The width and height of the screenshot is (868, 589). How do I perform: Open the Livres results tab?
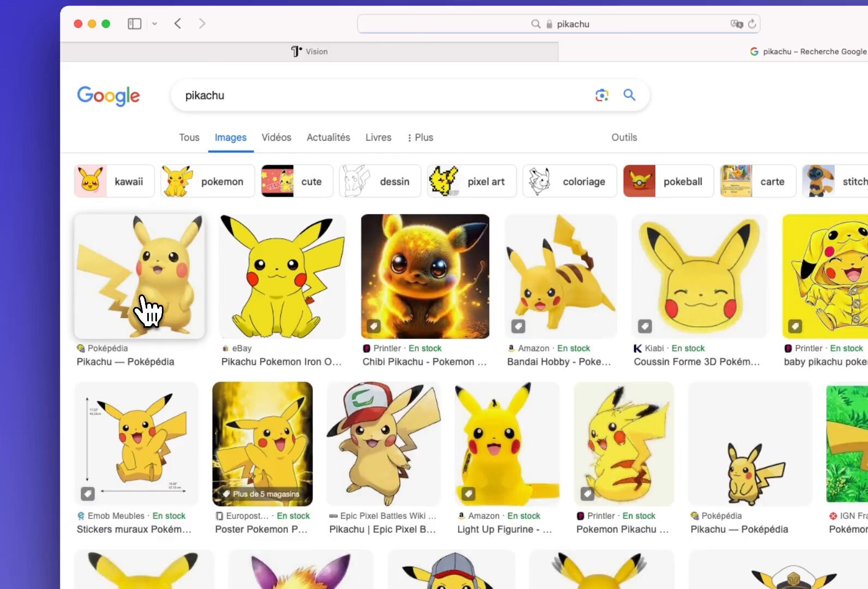tap(378, 137)
